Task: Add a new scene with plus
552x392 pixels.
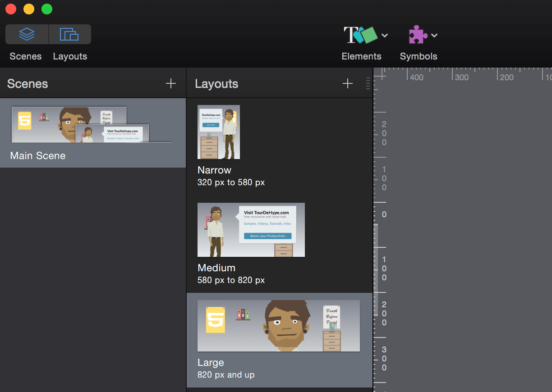Action: pos(170,83)
